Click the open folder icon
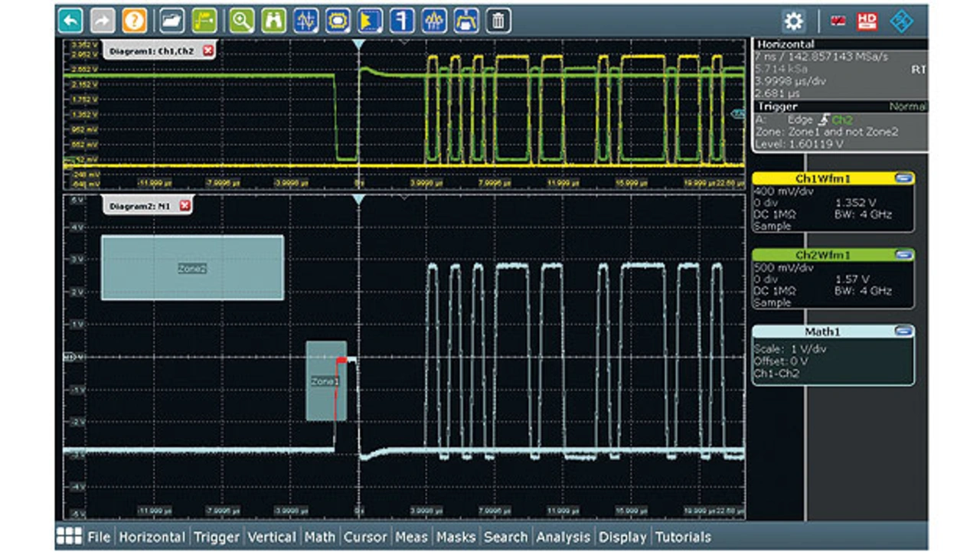 tap(172, 21)
